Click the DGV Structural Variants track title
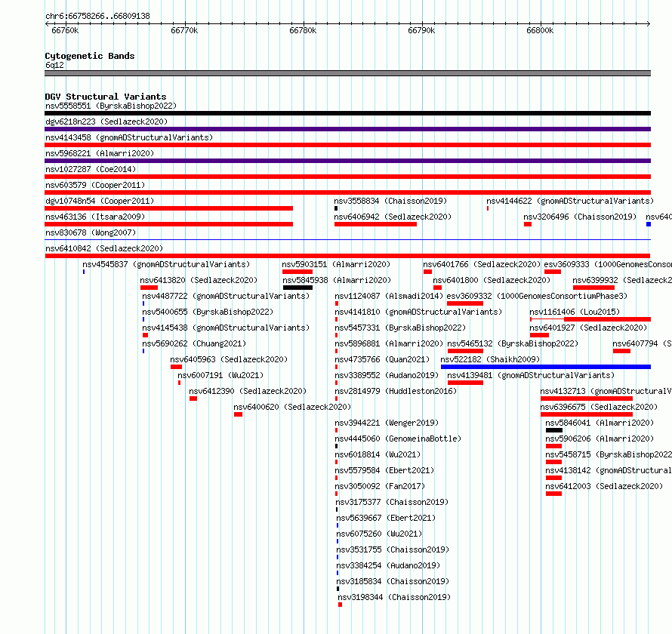This screenshot has height=634, width=672. tap(106, 97)
